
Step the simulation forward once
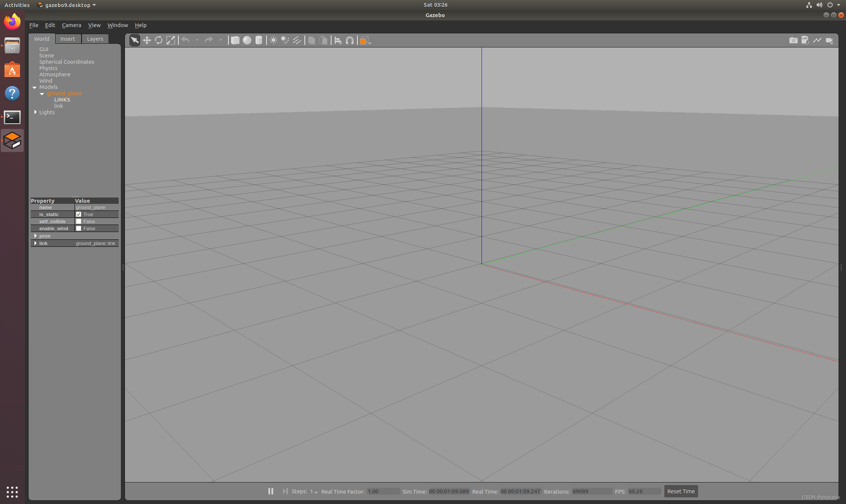(x=285, y=491)
